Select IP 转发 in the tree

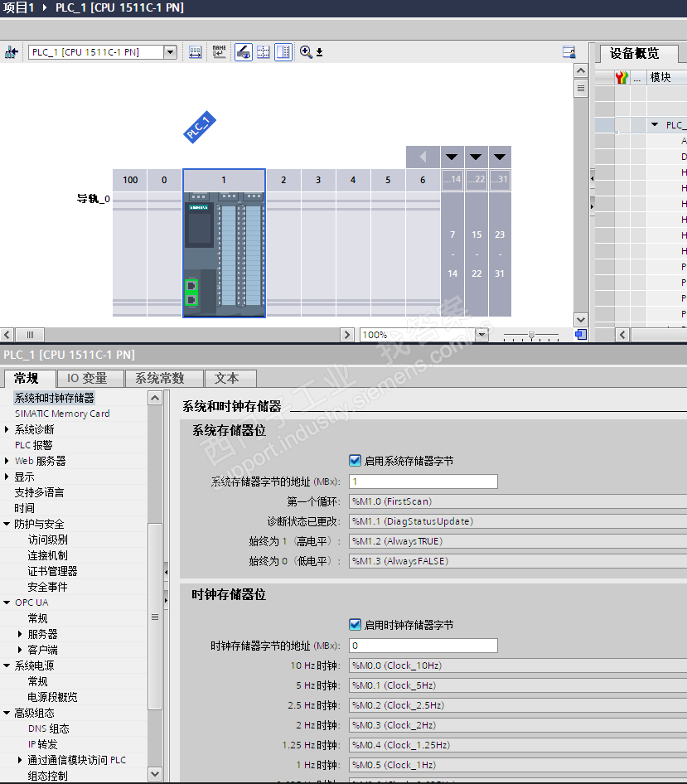42,744
